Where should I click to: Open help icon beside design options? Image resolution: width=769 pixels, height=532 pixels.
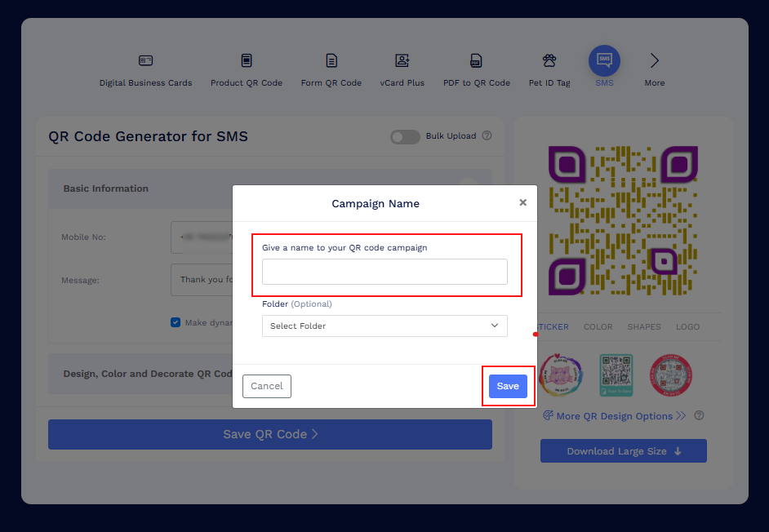pos(699,416)
